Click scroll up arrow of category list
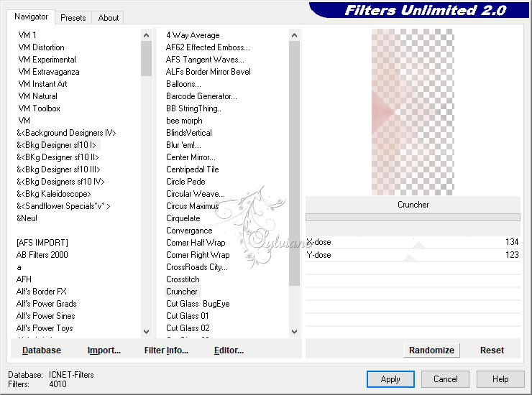 (146, 35)
